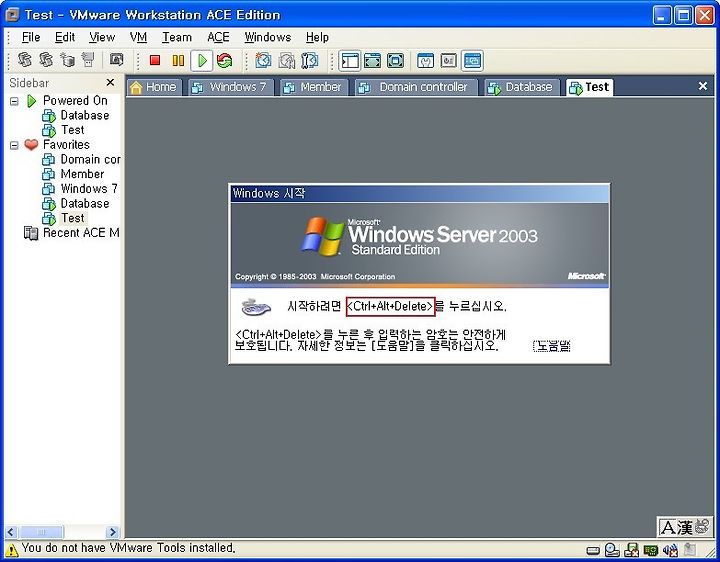
Task: Open the View menu
Action: tap(102, 37)
